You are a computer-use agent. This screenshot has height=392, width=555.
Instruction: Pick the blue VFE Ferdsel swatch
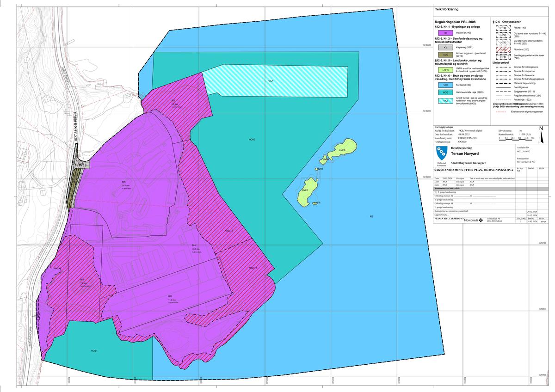[445, 85]
